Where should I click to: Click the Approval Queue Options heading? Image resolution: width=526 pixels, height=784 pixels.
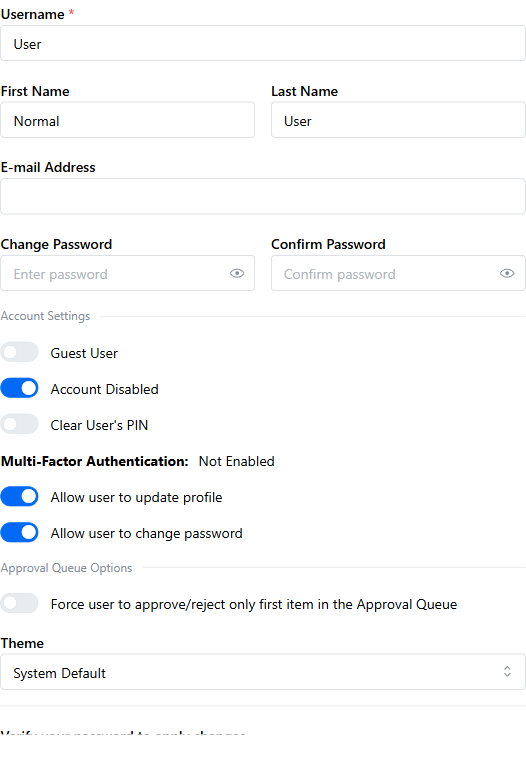tap(66, 568)
